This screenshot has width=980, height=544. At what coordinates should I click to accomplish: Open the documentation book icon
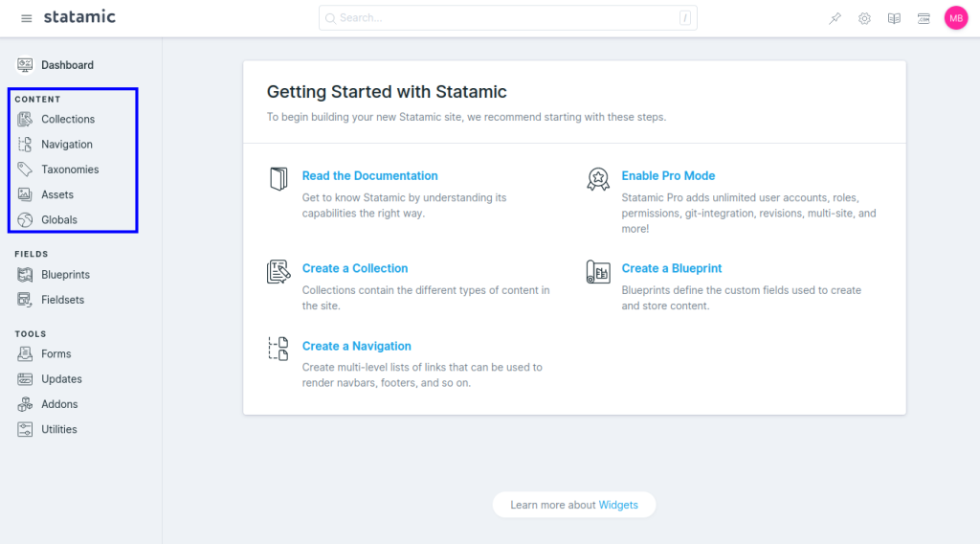[x=895, y=19]
